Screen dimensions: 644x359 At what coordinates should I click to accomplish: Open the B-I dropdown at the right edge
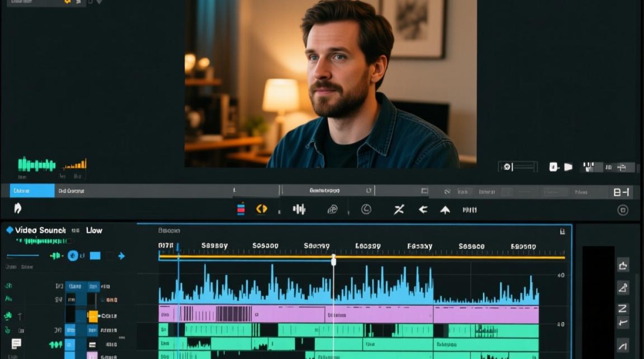(621, 192)
